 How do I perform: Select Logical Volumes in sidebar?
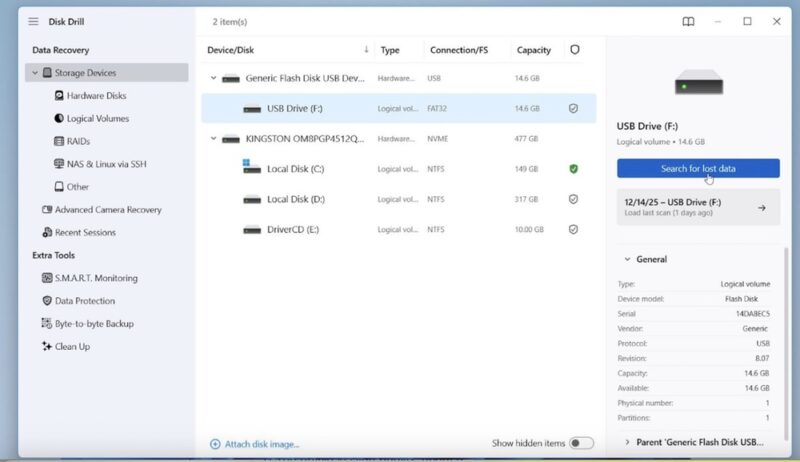coord(97,119)
